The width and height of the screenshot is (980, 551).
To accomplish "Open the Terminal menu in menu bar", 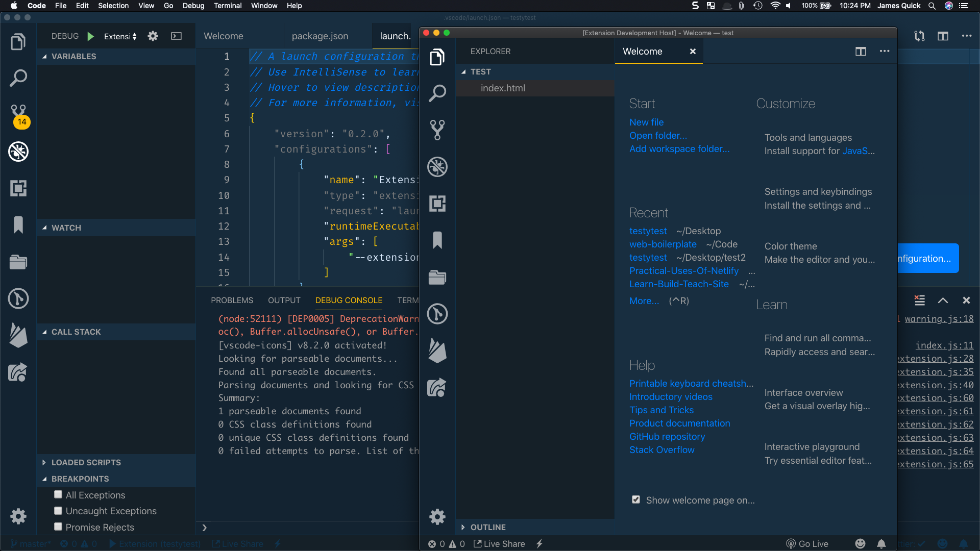I will pos(227,6).
